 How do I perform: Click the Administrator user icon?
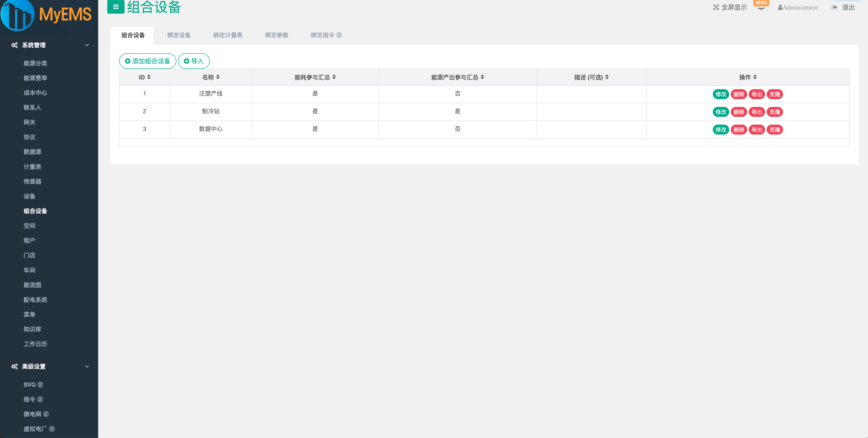coord(780,7)
